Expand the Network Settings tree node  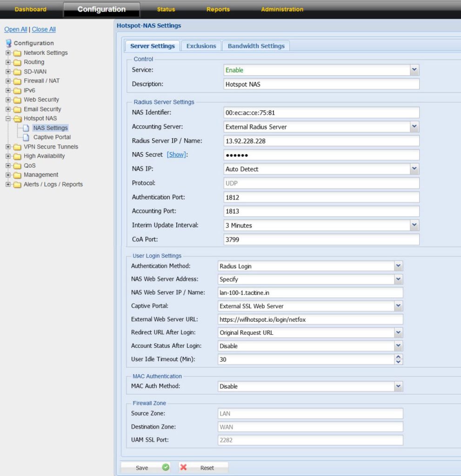8,53
